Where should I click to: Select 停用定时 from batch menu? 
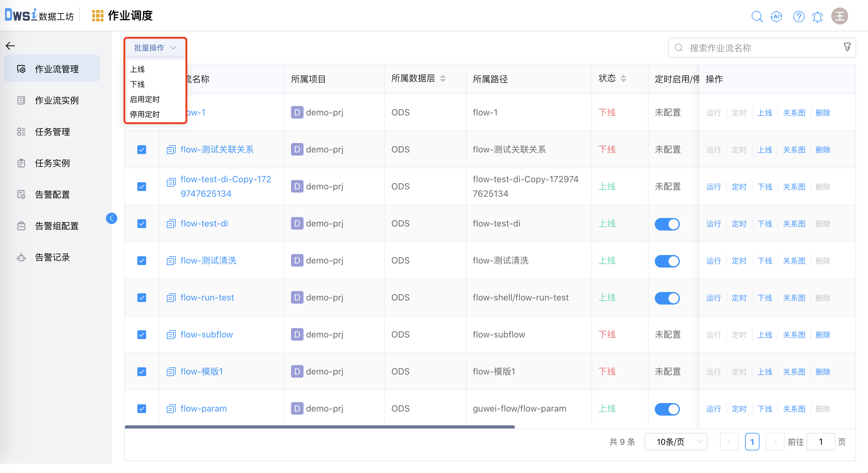pyautogui.click(x=145, y=114)
